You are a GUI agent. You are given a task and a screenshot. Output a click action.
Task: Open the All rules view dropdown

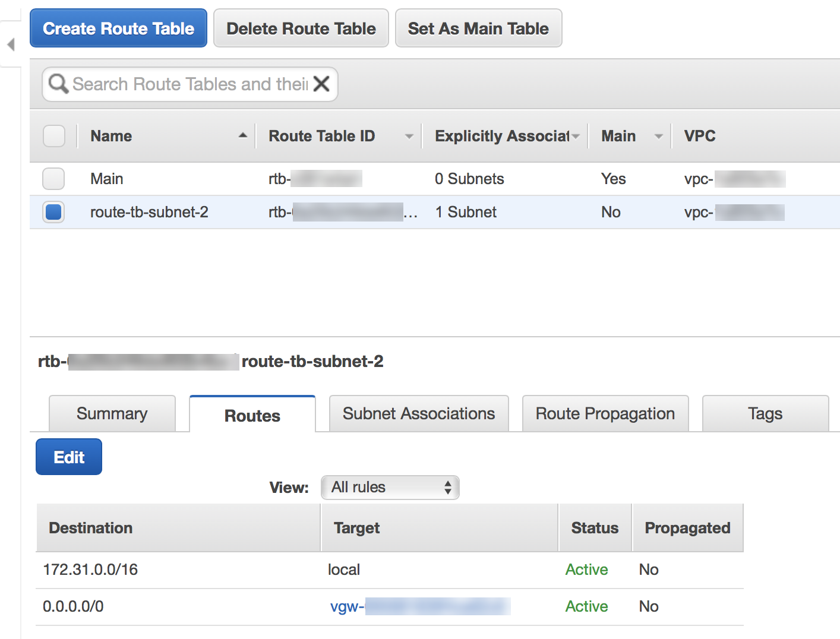point(390,488)
